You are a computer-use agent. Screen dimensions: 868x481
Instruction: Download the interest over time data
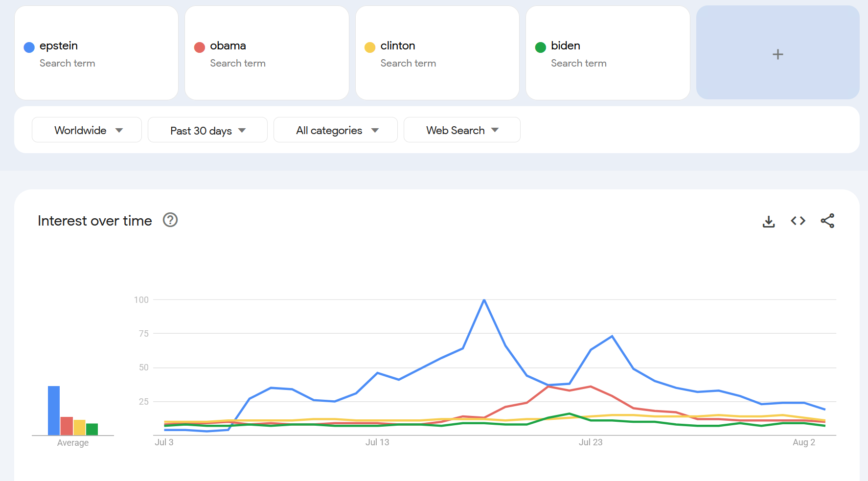[x=769, y=221]
